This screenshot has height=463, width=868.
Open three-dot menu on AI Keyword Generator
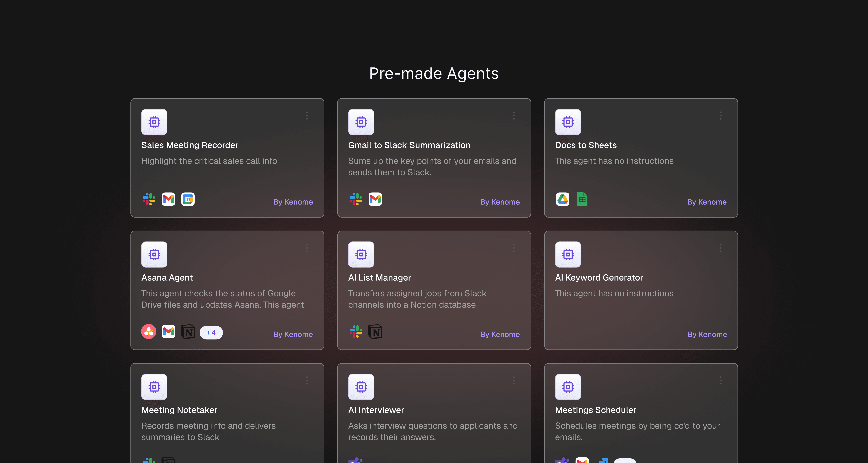pos(720,248)
